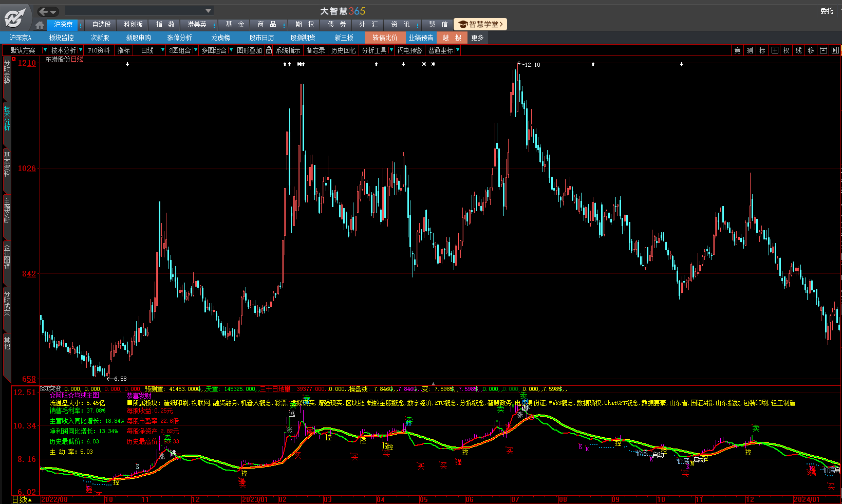Click the side panel toggle icon at far right of toolbar
The image size is (842, 504).
click(835, 50)
